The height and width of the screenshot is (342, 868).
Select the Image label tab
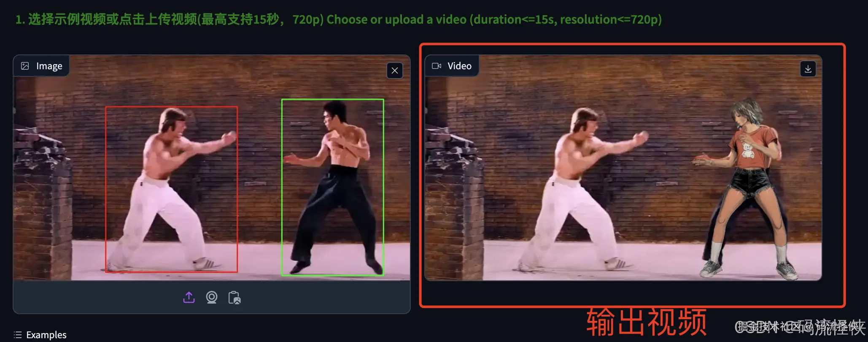coord(41,66)
